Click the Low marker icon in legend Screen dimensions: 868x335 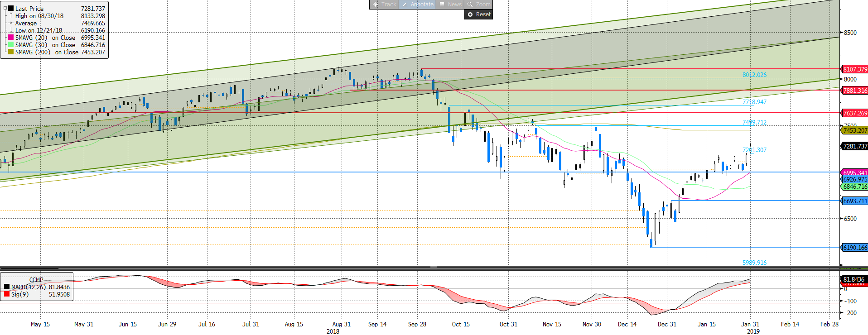[11, 30]
